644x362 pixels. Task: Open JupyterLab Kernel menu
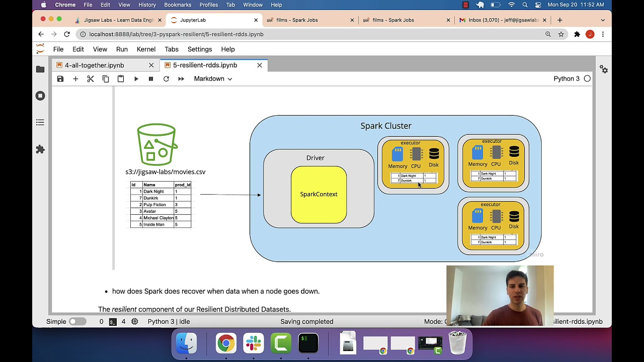click(x=146, y=49)
